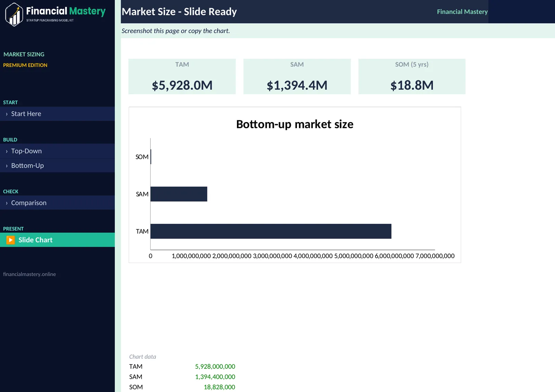Select the chart data cell 1,394,400,000

pyautogui.click(x=215, y=377)
